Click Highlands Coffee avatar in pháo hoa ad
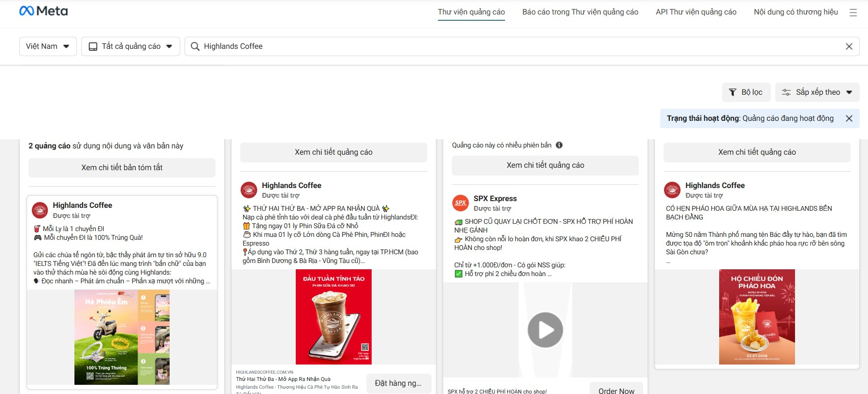This screenshot has height=394, width=868. tap(672, 190)
